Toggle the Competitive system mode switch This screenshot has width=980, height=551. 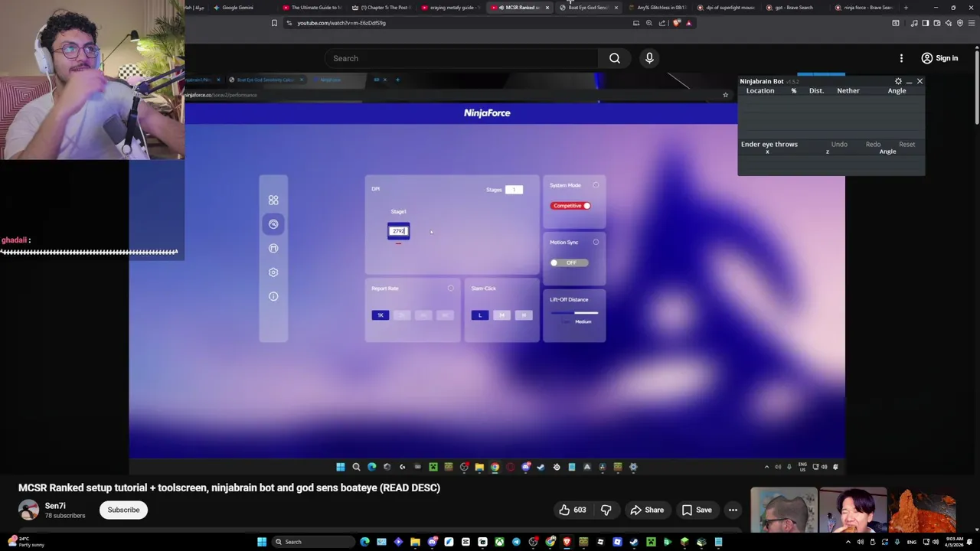coord(570,206)
